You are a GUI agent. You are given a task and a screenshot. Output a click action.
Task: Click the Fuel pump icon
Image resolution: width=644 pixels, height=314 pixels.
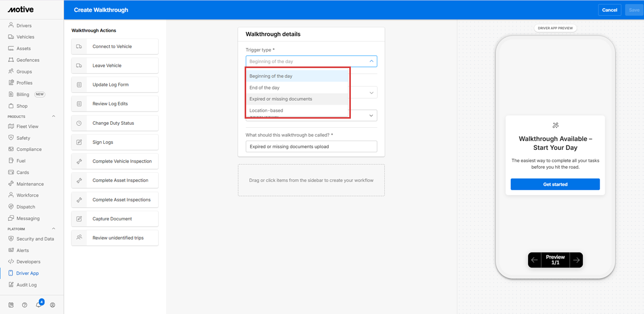[x=11, y=161]
